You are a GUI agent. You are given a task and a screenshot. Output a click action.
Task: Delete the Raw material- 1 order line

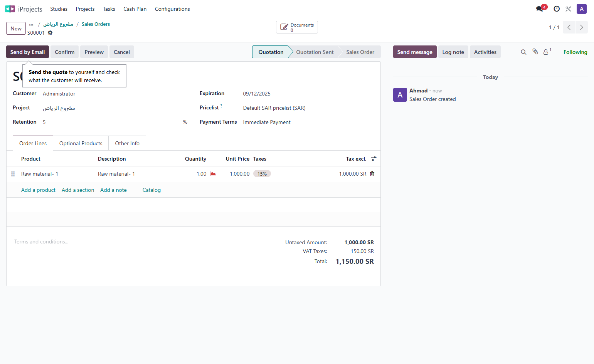click(x=372, y=174)
